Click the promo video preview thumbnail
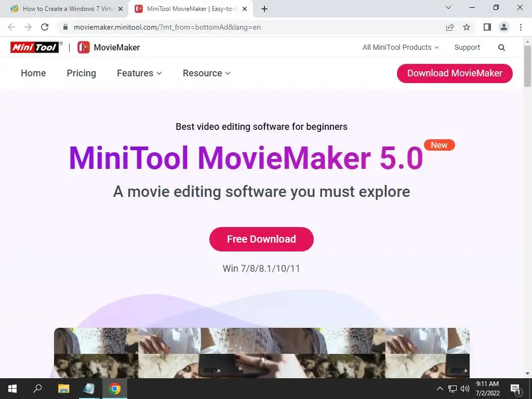Screen dimensions: 532x399 (262, 353)
